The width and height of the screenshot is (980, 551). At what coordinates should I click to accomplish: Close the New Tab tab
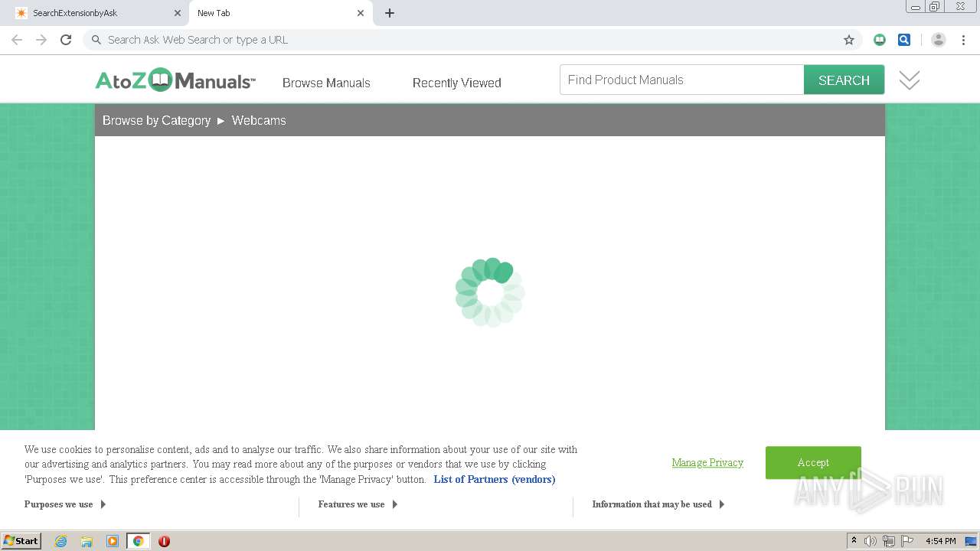361,13
